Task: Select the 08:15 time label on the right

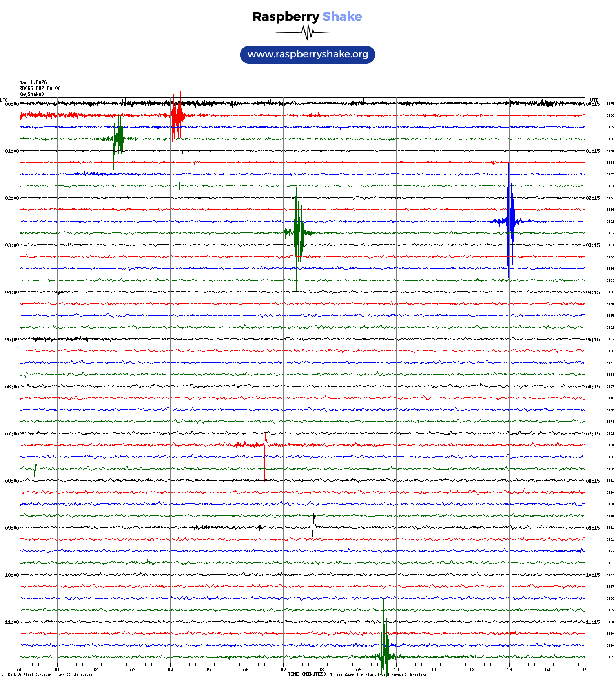Action: pyautogui.click(x=592, y=481)
